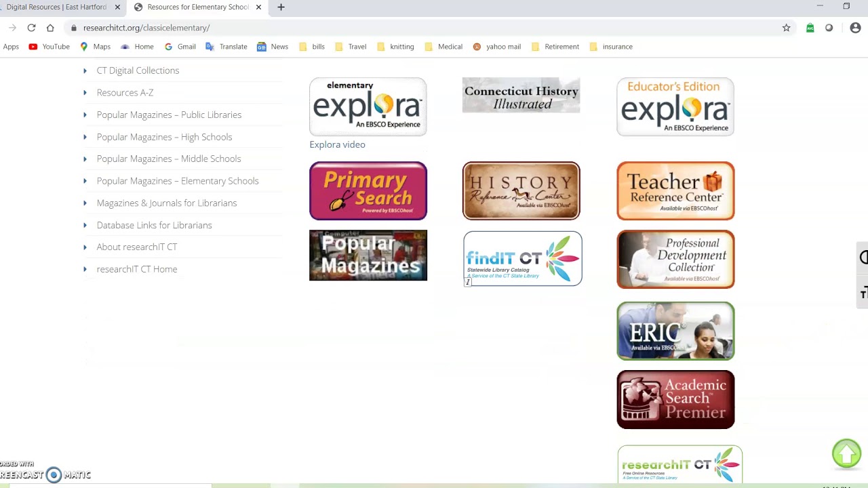This screenshot has height=488, width=868.
Task: Go to researchIT CT Home link
Action: 137,269
